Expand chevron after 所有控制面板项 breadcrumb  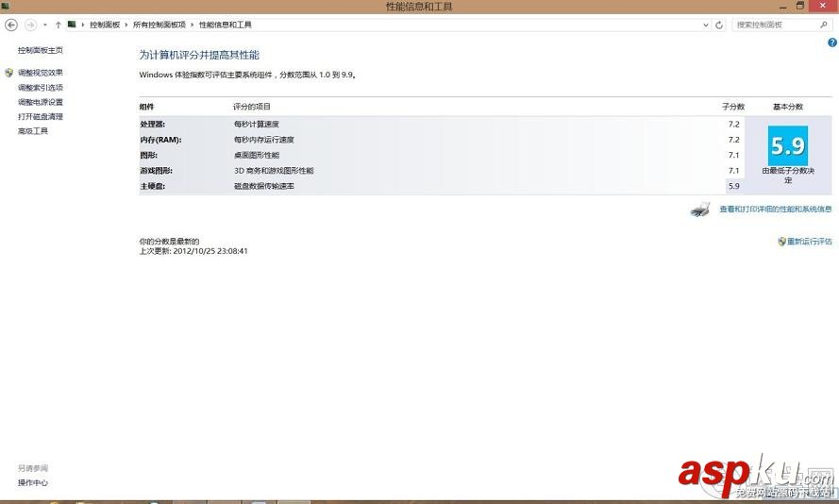click(x=193, y=25)
